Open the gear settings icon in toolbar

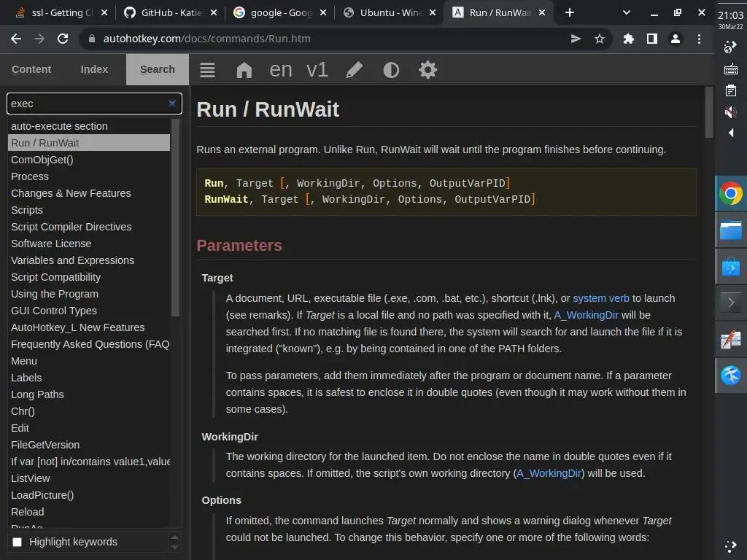427,70
